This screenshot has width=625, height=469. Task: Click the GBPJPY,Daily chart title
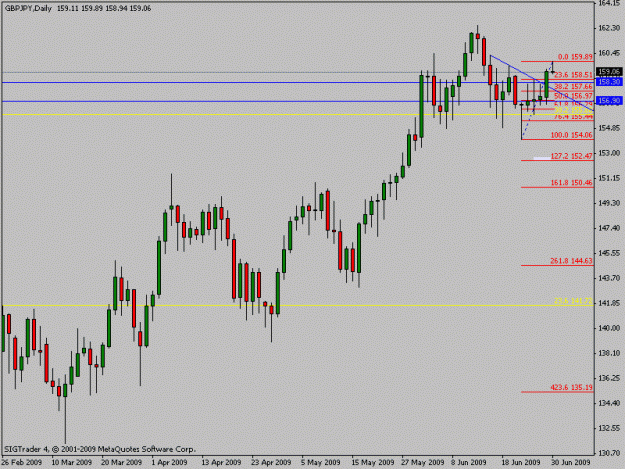tap(28, 8)
